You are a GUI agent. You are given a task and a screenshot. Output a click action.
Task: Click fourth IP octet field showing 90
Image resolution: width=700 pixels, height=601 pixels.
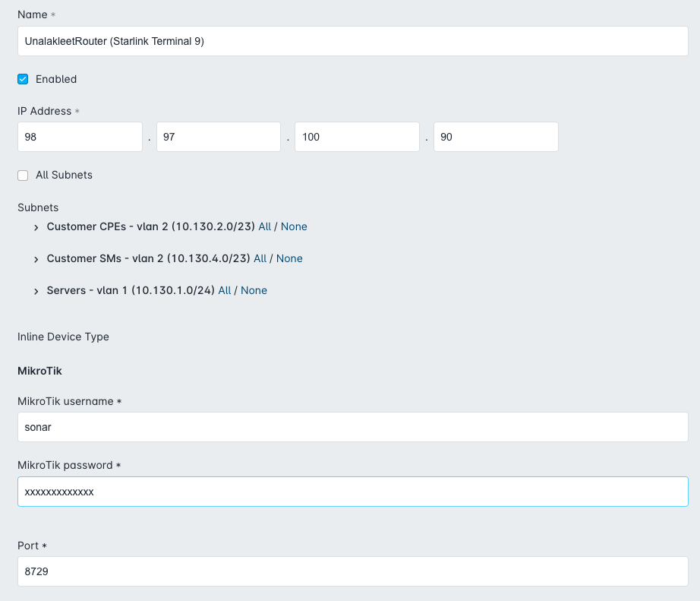coord(496,137)
